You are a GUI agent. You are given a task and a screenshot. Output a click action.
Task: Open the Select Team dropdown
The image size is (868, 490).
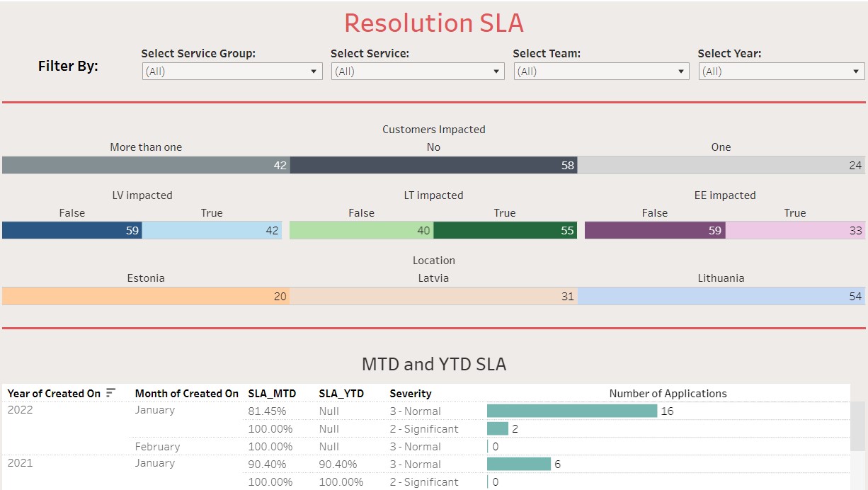pos(601,72)
